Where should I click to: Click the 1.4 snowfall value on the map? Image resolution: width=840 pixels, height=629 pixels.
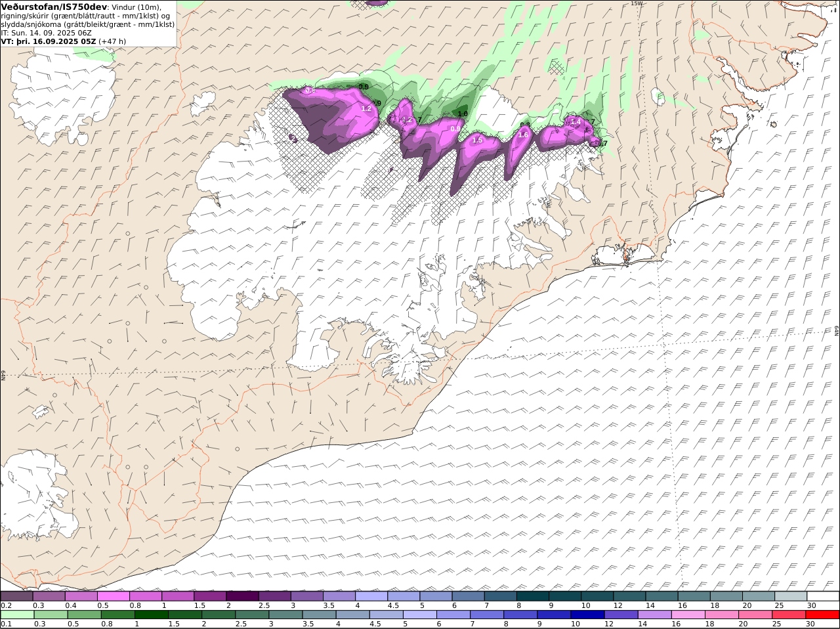point(576,122)
